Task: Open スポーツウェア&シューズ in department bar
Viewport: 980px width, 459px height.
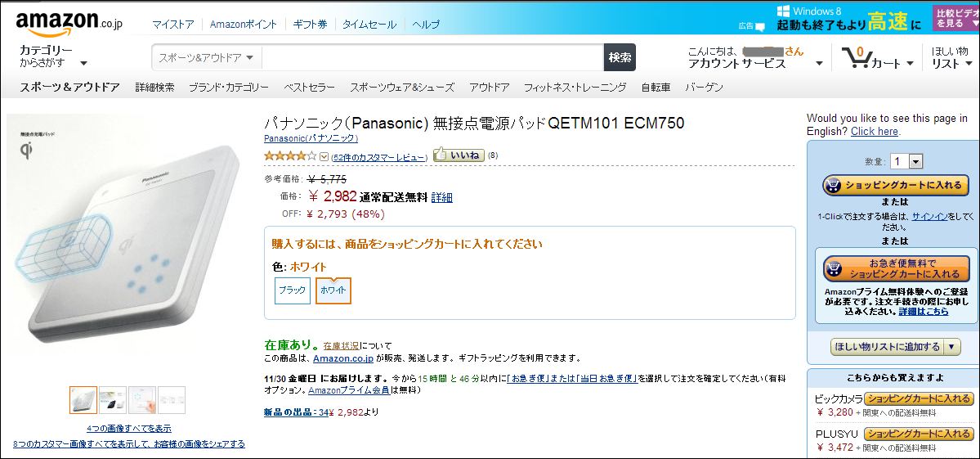Action: point(402,88)
